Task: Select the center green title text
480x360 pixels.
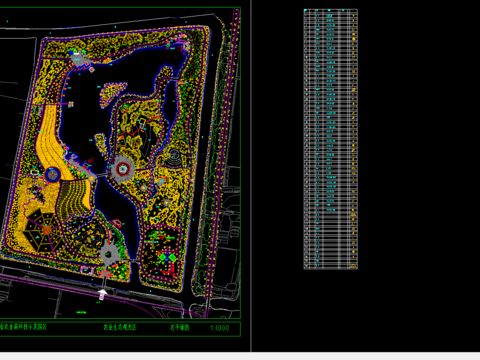Action: (x=120, y=327)
